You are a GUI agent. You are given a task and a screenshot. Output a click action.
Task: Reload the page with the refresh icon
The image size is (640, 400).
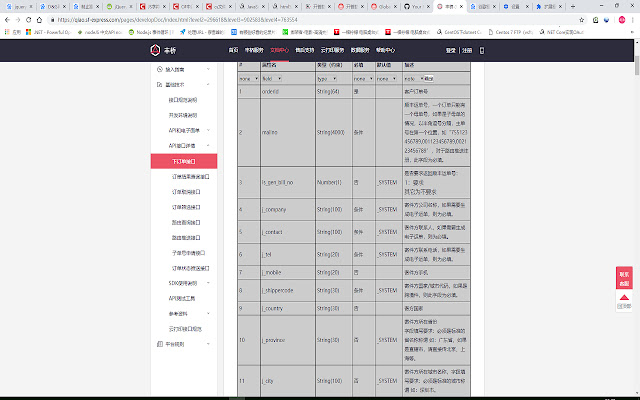click(x=29, y=20)
